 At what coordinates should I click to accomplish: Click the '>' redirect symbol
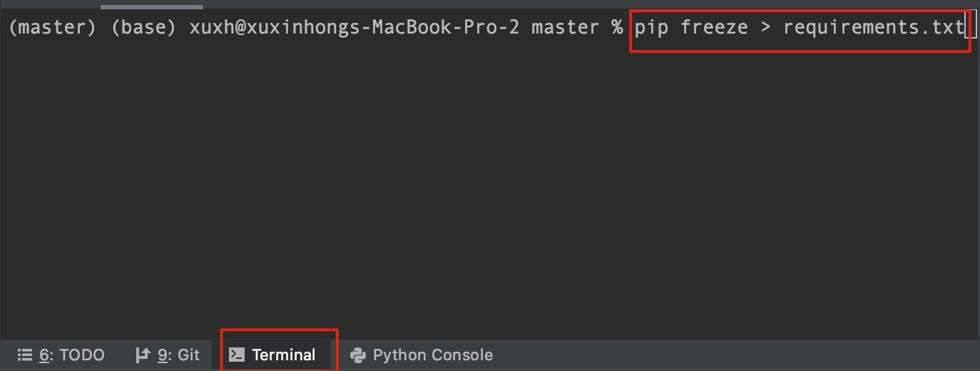point(765,28)
